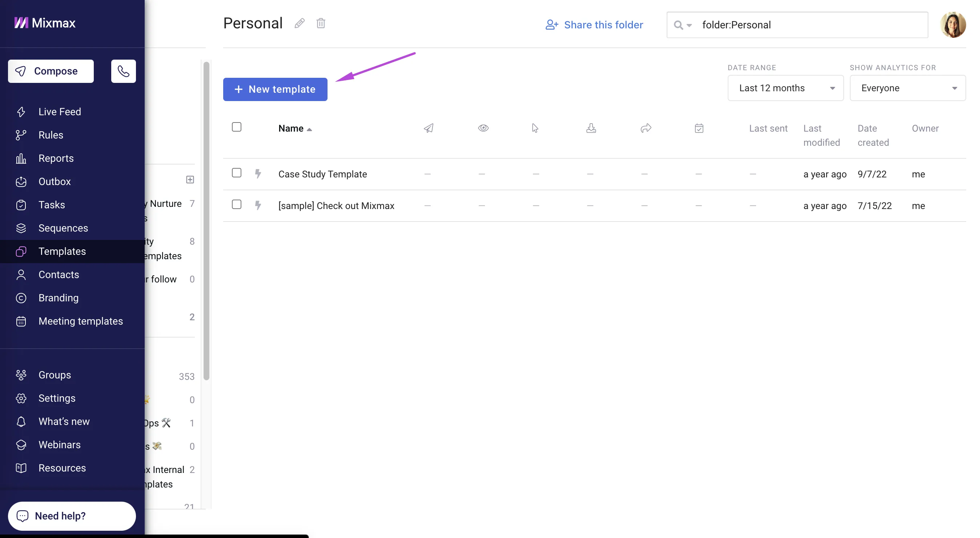The height and width of the screenshot is (538, 980).
Task: Sort by Last modified column
Action: point(822,136)
